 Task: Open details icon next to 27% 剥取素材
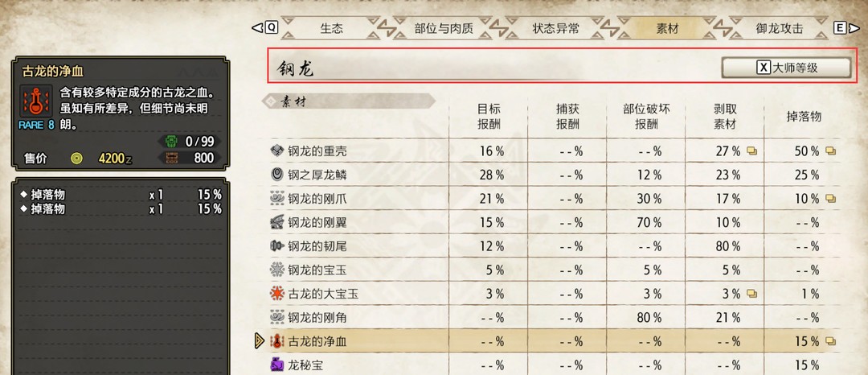(x=751, y=150)
